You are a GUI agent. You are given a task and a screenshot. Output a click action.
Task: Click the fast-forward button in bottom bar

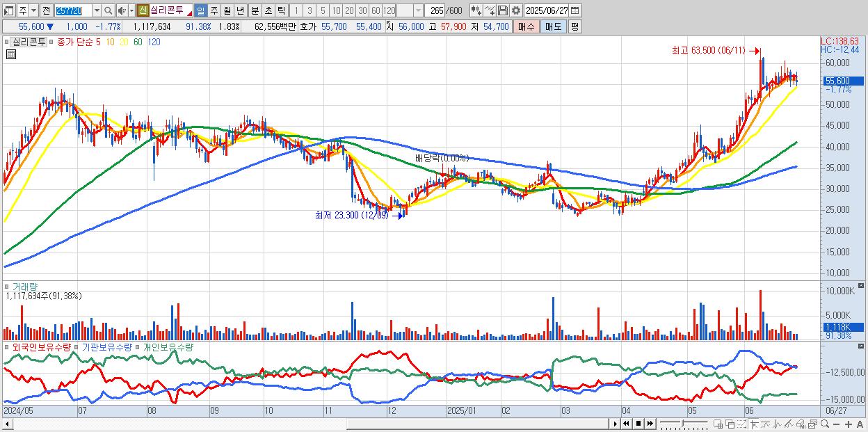650,424
